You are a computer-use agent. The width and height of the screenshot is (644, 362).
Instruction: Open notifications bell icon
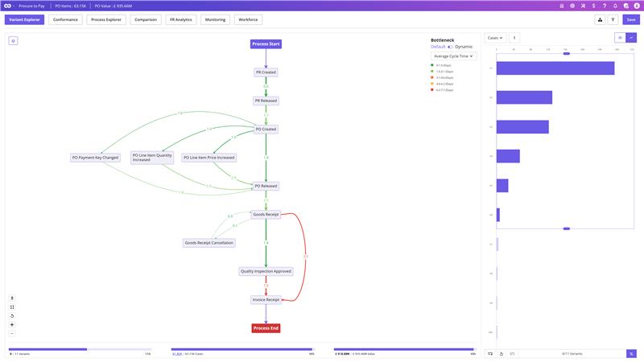(x=615, y=6)
